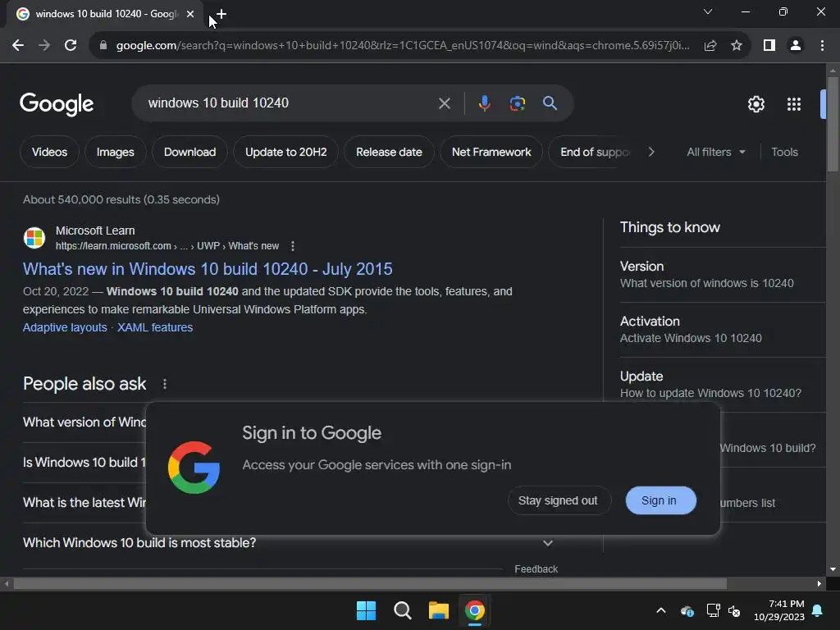This screenshot has width=840, height=630.
Task: Select the Net Framework chip
Action: (491, 152)
